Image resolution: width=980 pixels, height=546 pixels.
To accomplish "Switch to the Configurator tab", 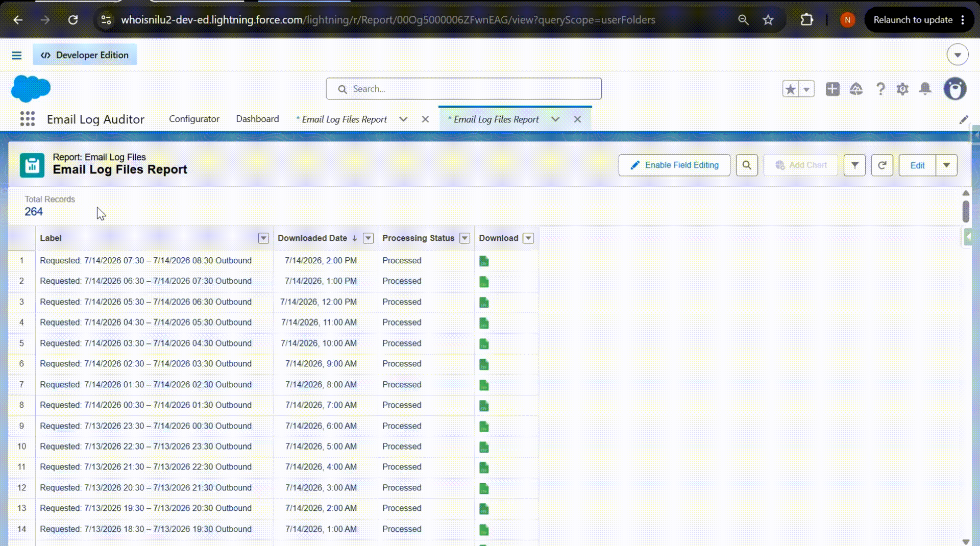I will [x=194, y=119].
